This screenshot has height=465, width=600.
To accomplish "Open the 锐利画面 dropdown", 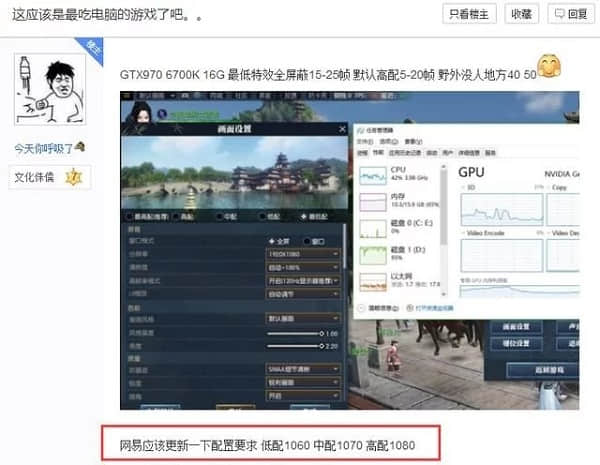I will [x=302, y=382].
